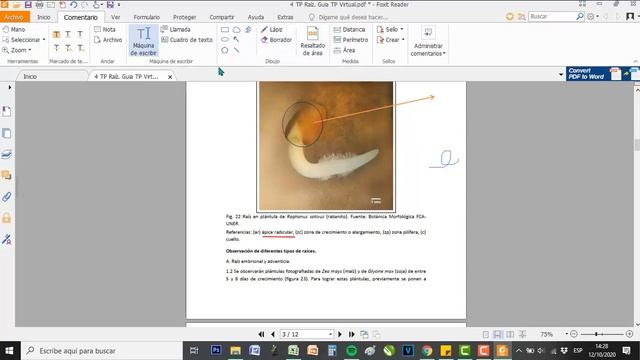Pick the arrow drawing tool
This screenshot has width=640, height=360.
236,40
